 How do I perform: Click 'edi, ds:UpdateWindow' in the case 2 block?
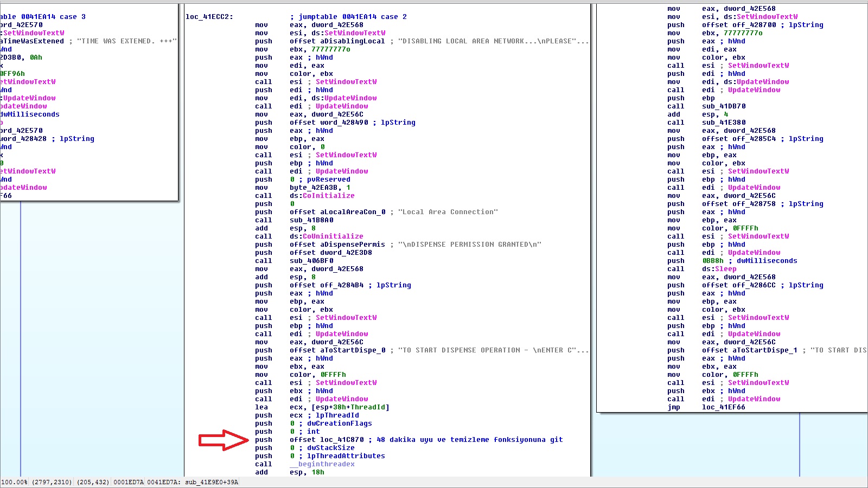[x=333, y=98]
